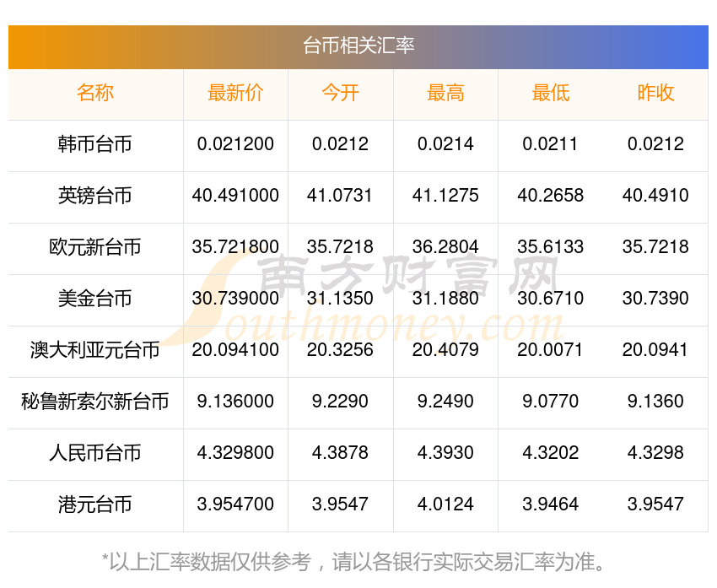Open the 韩币台币 currency row
Viewport: 717px width, 588px height.
pyautogui.click(x=95, y=144)
